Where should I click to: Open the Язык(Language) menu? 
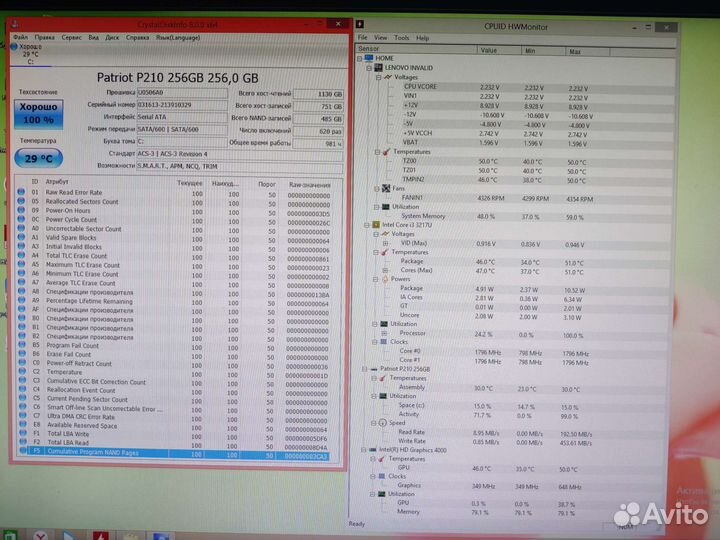(178, 38)
